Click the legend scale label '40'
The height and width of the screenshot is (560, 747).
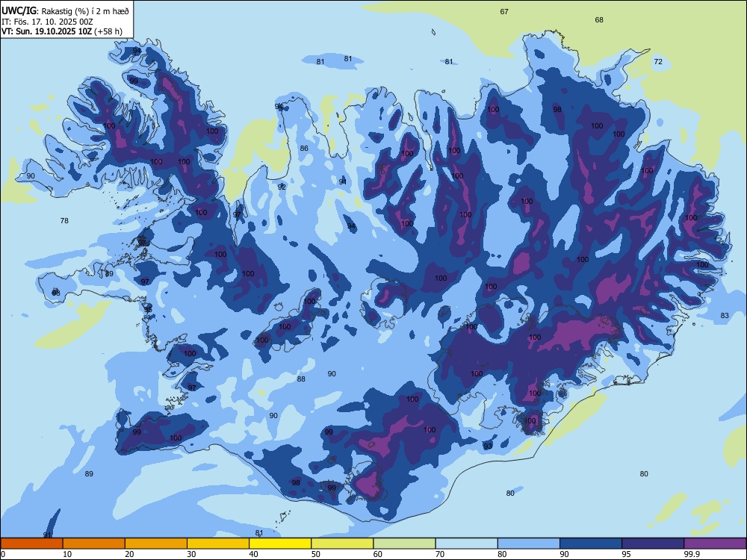click(253, 554)
